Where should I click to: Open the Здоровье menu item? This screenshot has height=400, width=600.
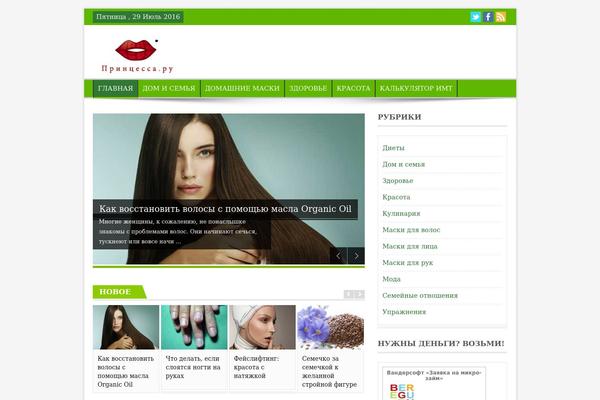(x=308, y=88)
